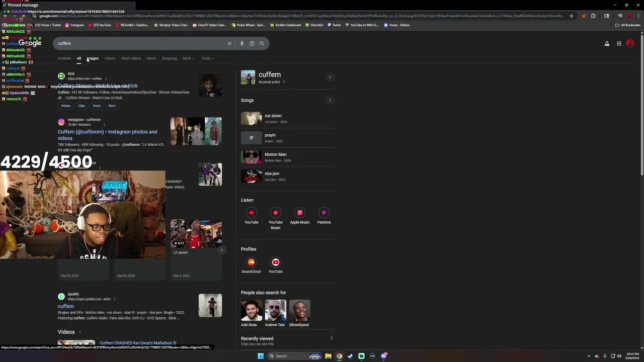Viewport: 644px width, 362px height.
Task: Open Discord from the taskbar
Action: click(x=383, y=356)
